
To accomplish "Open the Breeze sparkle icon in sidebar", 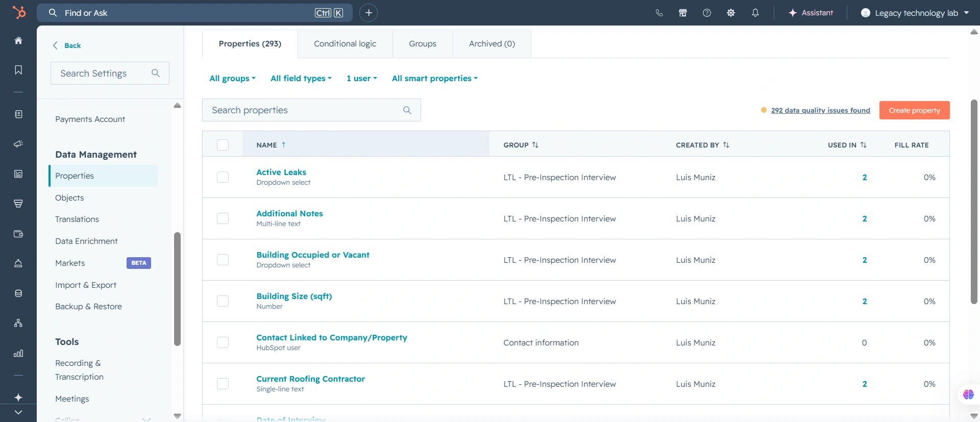I will [x=18, y=398].
